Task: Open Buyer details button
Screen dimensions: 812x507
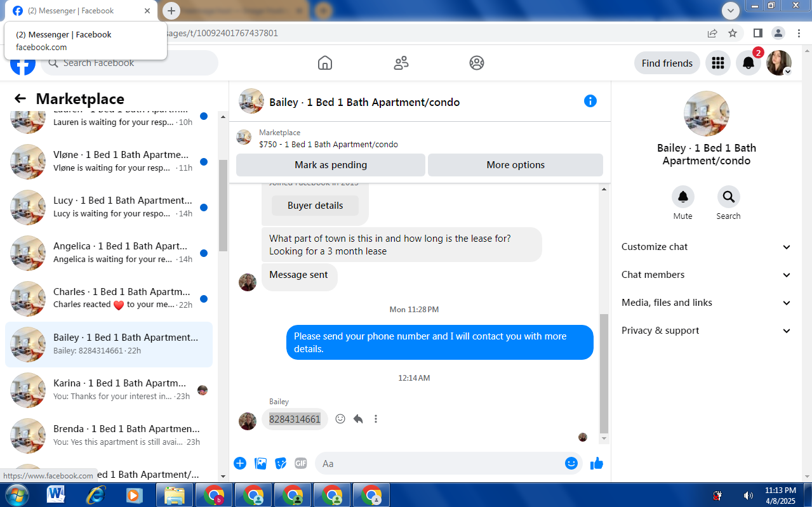Action: click(x=315, y=206)
